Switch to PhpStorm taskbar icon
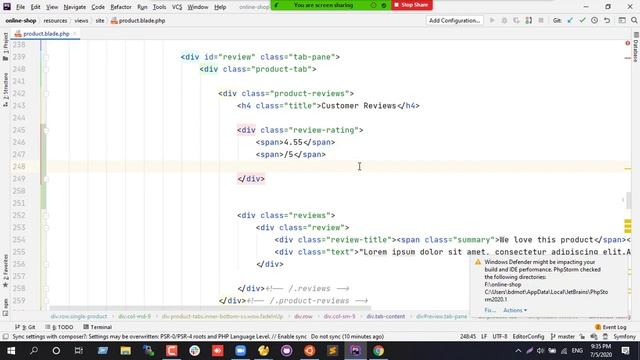 pyautogui.click(x=356, y=351)
